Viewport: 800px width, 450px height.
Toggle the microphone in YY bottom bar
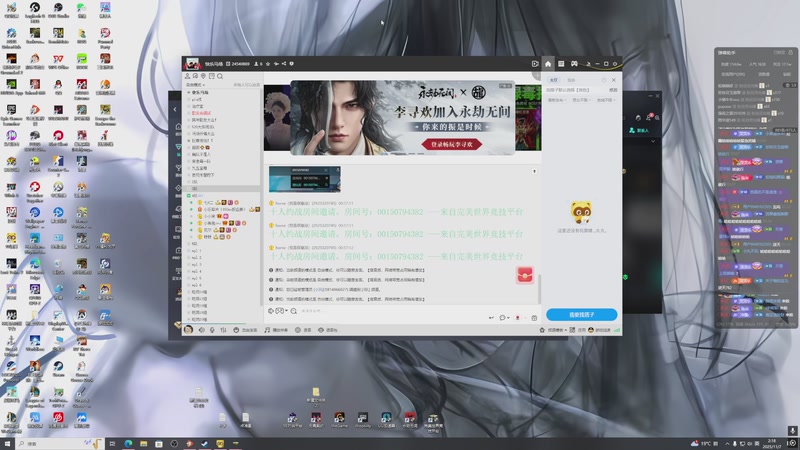click(x=212, y=330)
